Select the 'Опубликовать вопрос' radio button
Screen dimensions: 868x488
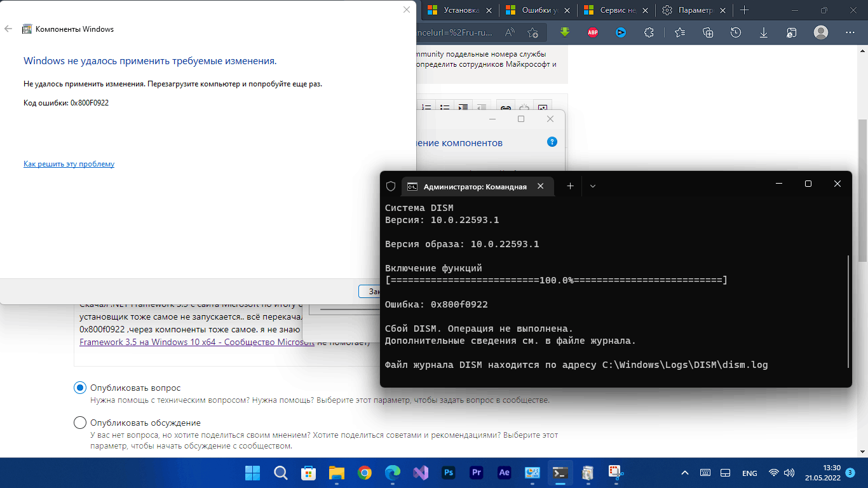pos(80,388)
